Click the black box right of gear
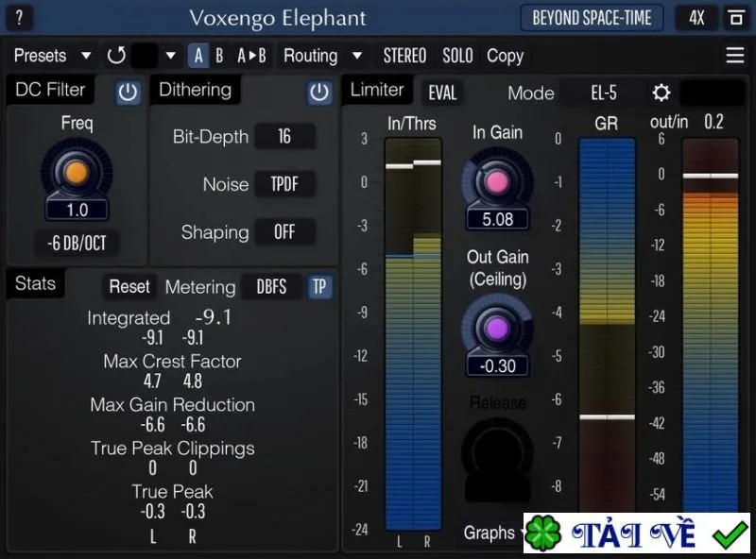The height and width of the screenshot is (559, 756). click(x=711, y=93)
